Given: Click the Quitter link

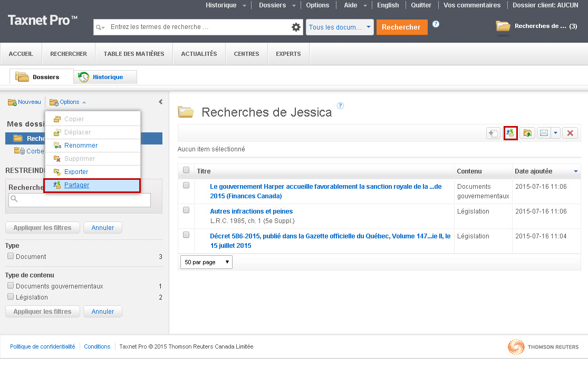Looking at the screenshot, I should coord(421,5).
